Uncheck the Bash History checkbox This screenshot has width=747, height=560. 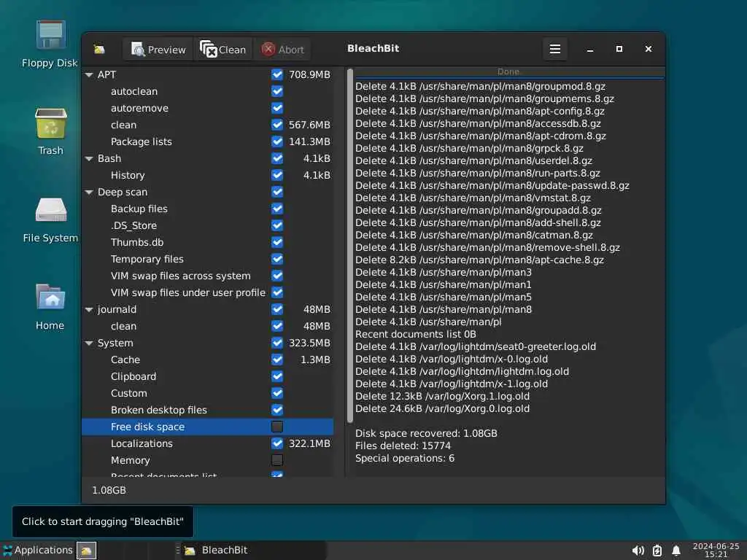(277, 175)
